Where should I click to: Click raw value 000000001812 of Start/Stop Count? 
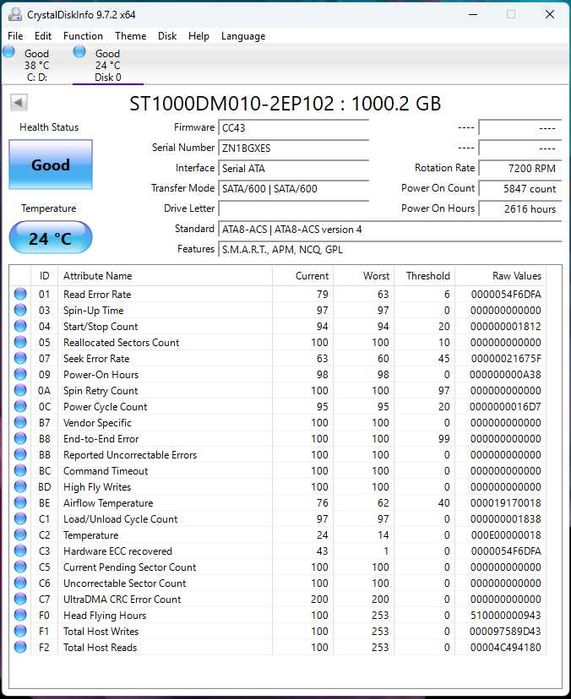[505, 326]
